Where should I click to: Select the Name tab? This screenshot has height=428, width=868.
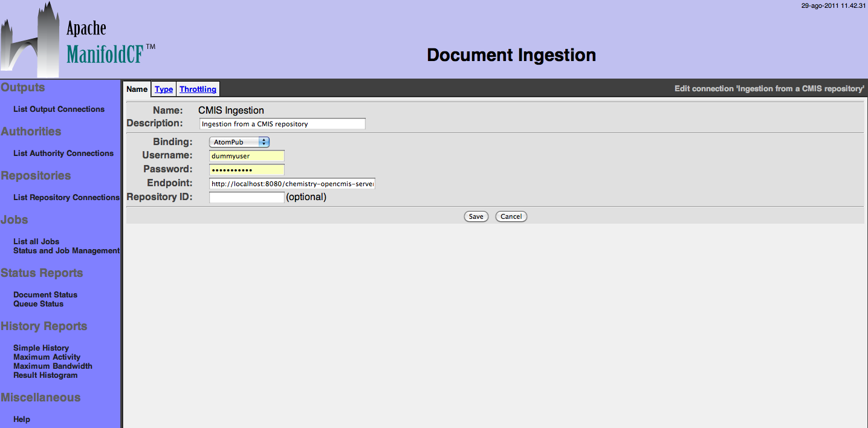coord(137,89)
